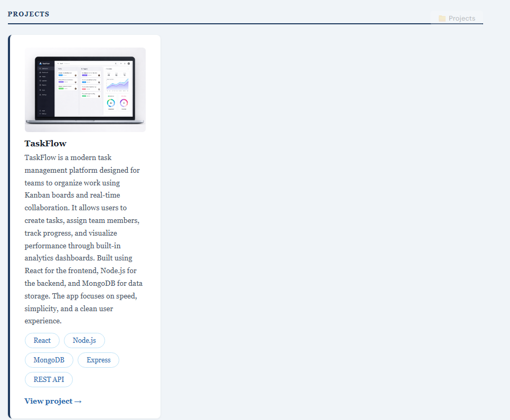Image resolution: width=510 pixels, height=420 pixels.
Task: Click the arrow icon in the View project link
Action: tap(78, 401)
